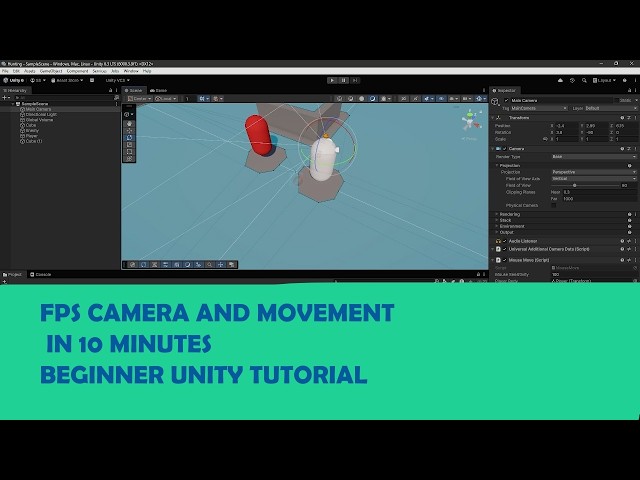The width and height of the screenshot is (640, 480).
Task: Select Global Volume in Hierarchy
Action: point(39,120)
